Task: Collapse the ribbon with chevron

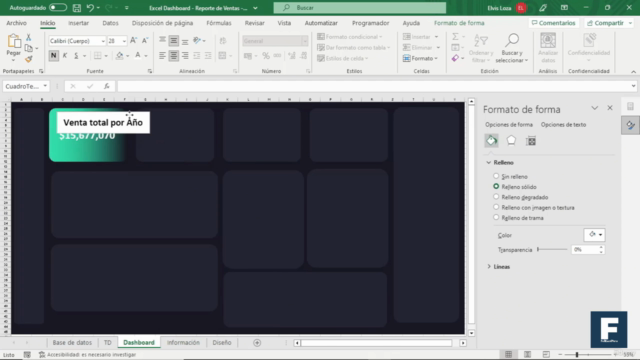Action: click(x=633, y=71)
